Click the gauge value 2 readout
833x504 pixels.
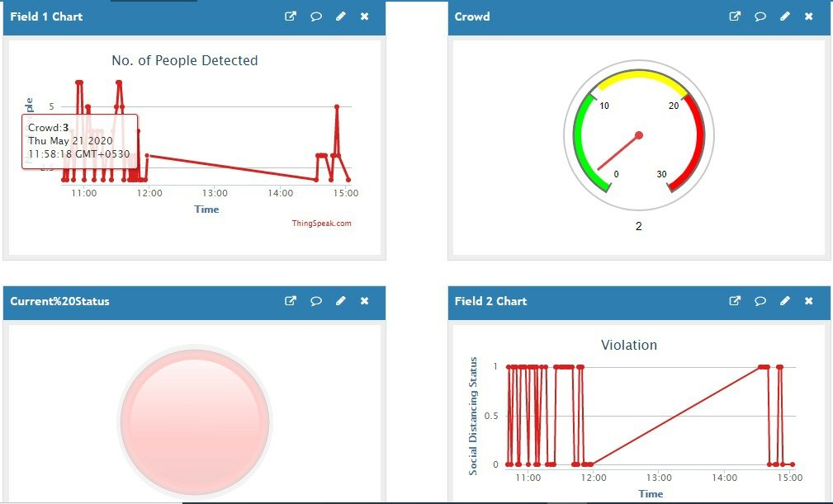[638, 226]
